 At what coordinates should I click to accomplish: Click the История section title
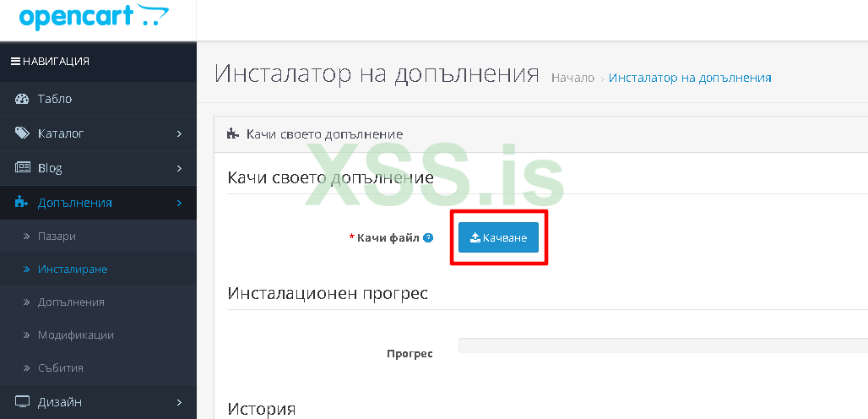[261, 410]
